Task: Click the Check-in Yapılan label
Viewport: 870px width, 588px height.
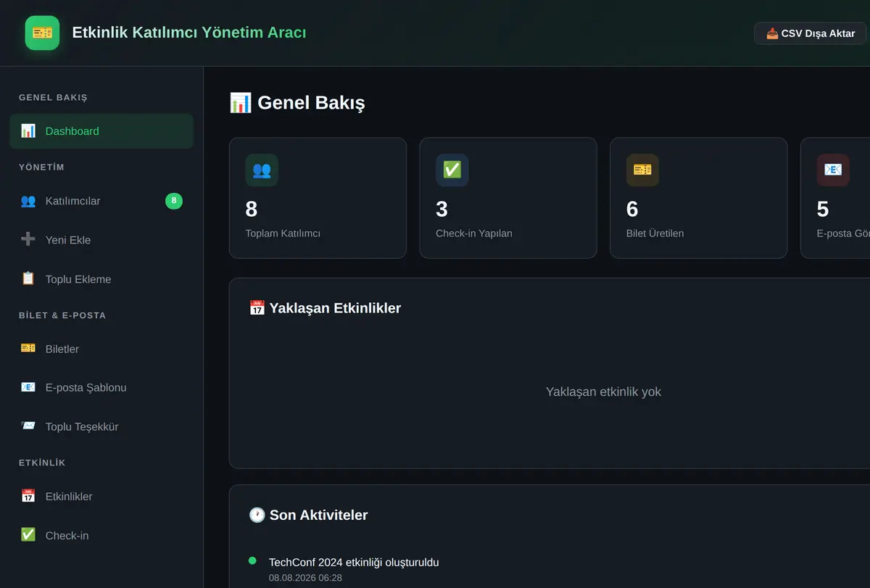Action: tap(474, 233)
